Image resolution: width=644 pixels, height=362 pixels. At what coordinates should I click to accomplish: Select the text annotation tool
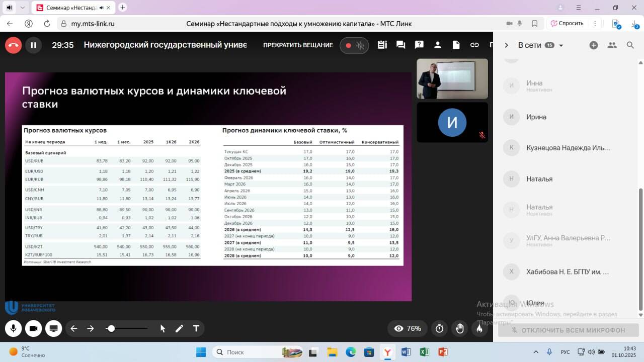(196, 328)
